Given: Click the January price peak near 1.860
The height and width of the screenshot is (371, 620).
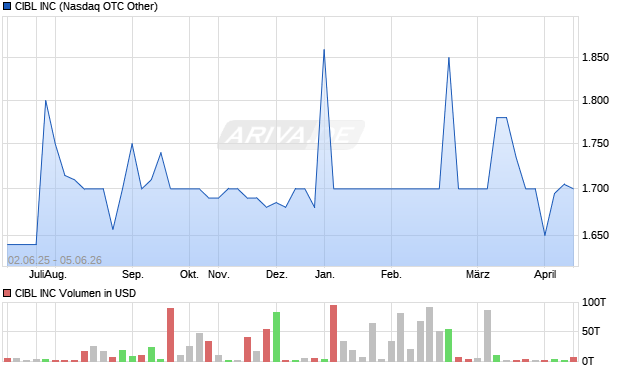Looking at the screenshot, I should (324, 50).
